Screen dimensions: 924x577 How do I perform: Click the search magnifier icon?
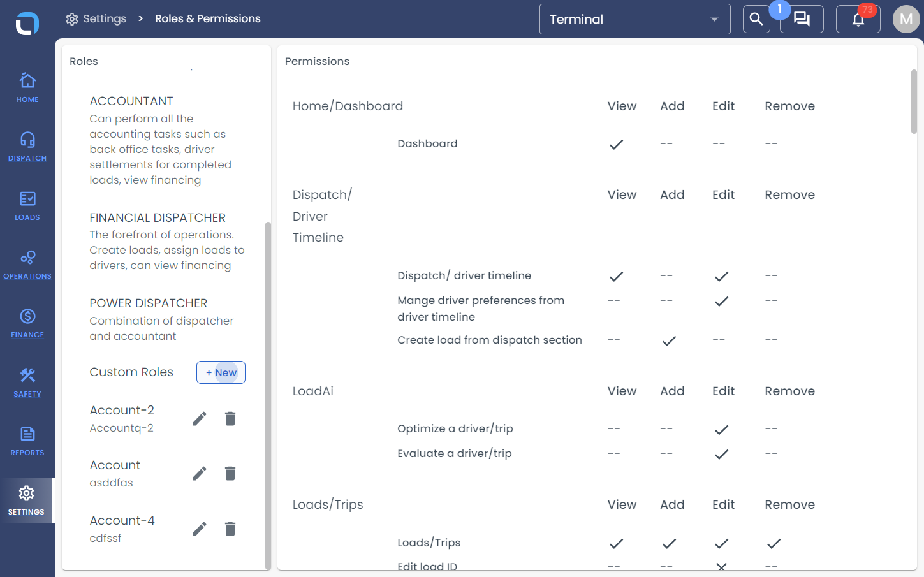[x=756, y=19]
